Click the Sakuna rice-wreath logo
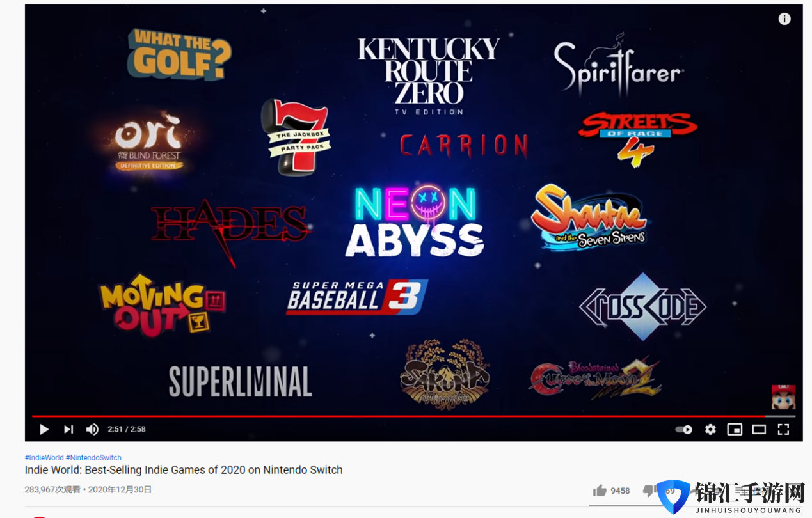This screenshot has height=518, width=812. pyautogui.click(x=445, y=373)
